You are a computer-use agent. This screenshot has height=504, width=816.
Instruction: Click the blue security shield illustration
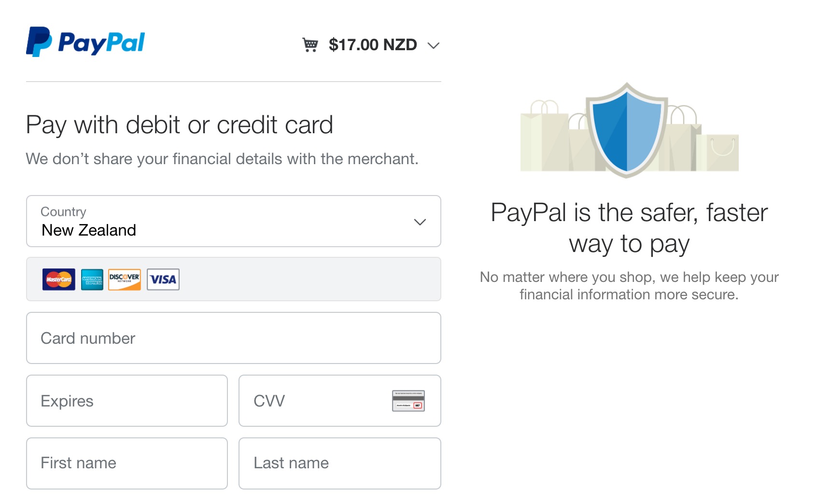627,129
